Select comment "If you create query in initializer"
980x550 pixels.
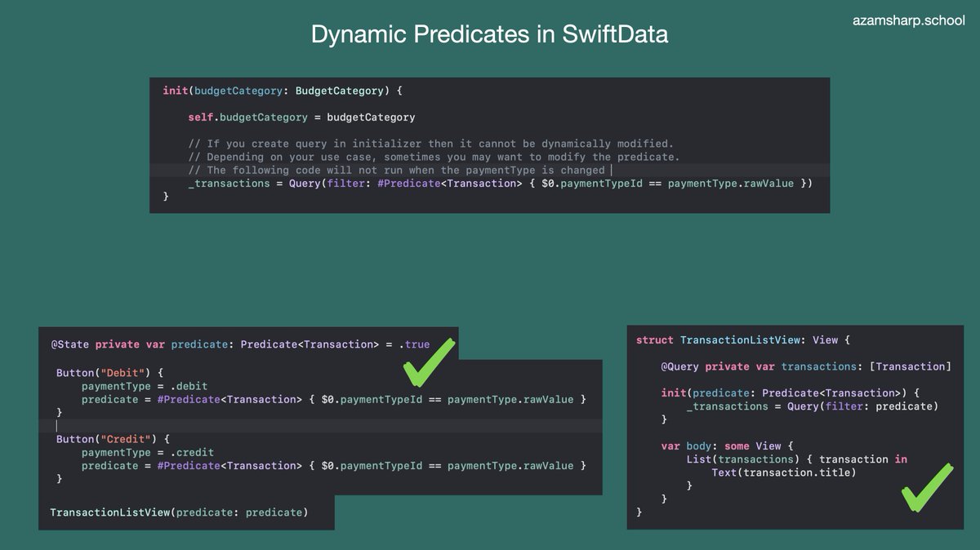[430, 144]
